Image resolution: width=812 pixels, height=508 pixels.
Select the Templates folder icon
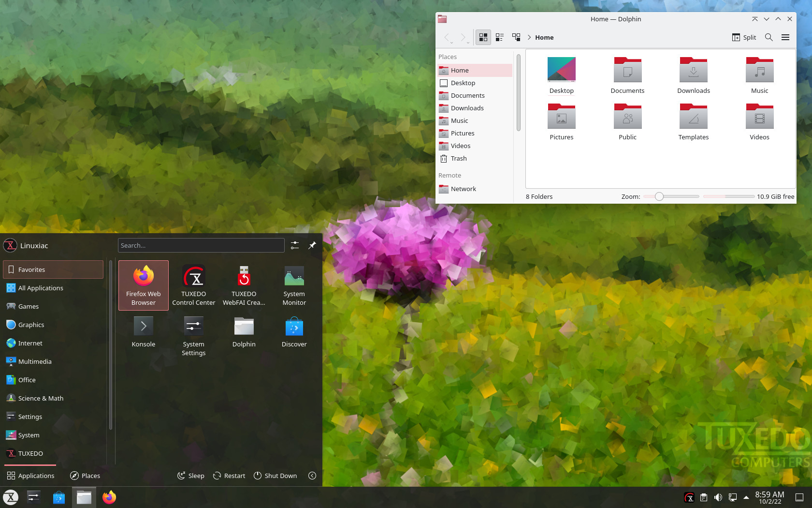tap(694, 116)
